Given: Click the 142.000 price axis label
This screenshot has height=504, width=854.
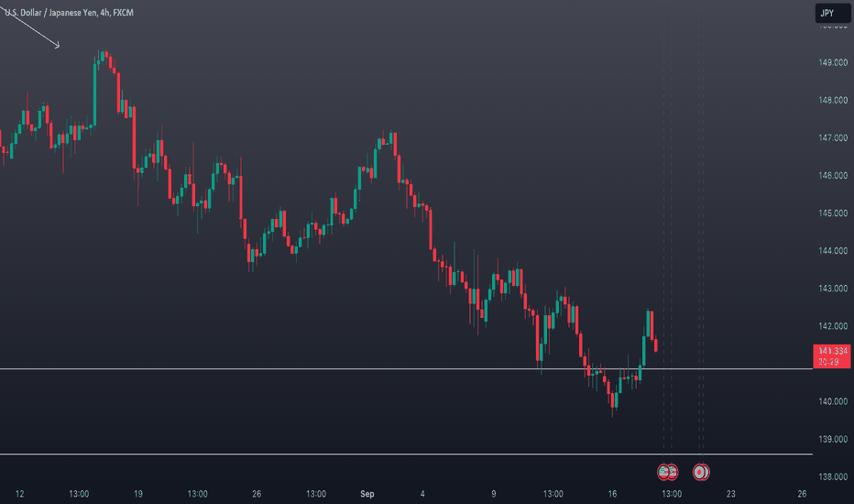Looking at the screenshot, I should pos(833,326).
